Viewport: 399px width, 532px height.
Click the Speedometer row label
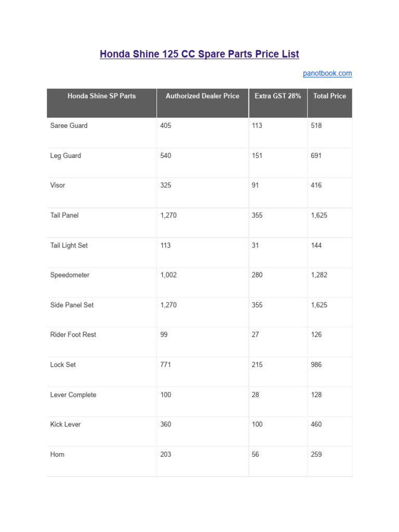click(x=70, y=275)
